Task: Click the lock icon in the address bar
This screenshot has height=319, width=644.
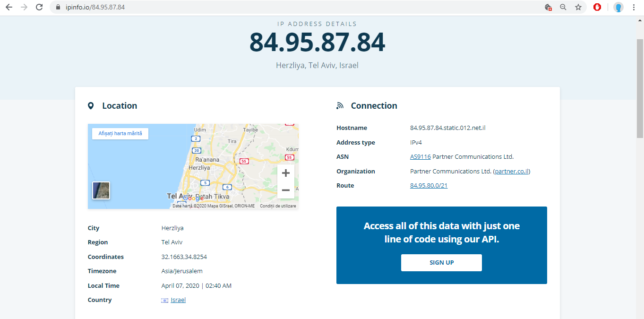Action: coord(58,7)
